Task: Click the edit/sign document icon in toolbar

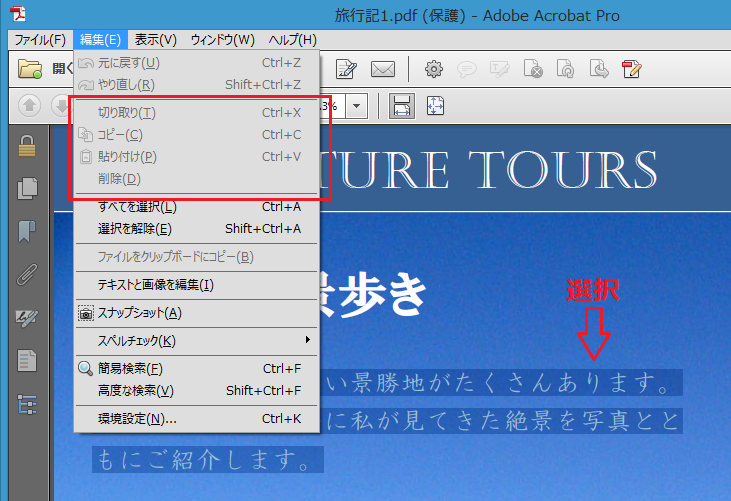Action: [x=346, y=69]
